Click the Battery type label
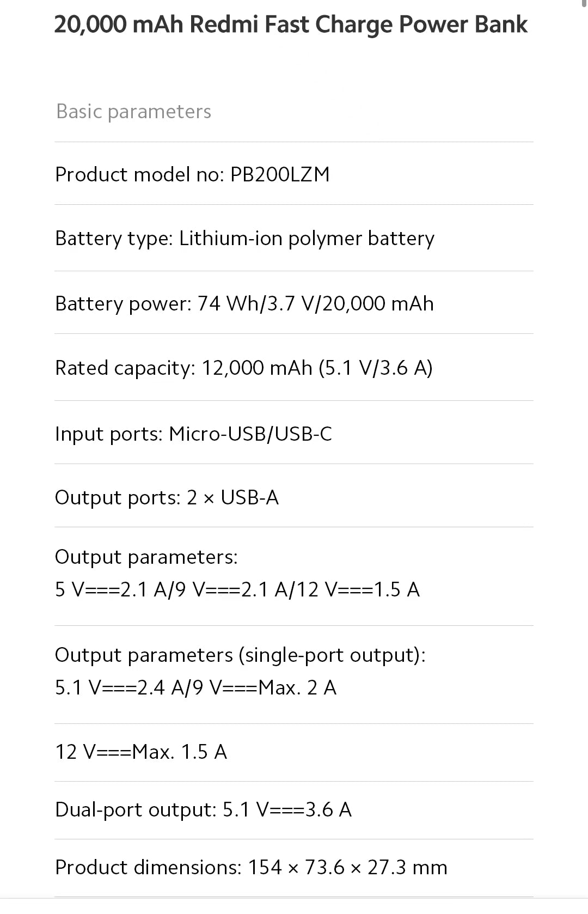 click(114, 239)
